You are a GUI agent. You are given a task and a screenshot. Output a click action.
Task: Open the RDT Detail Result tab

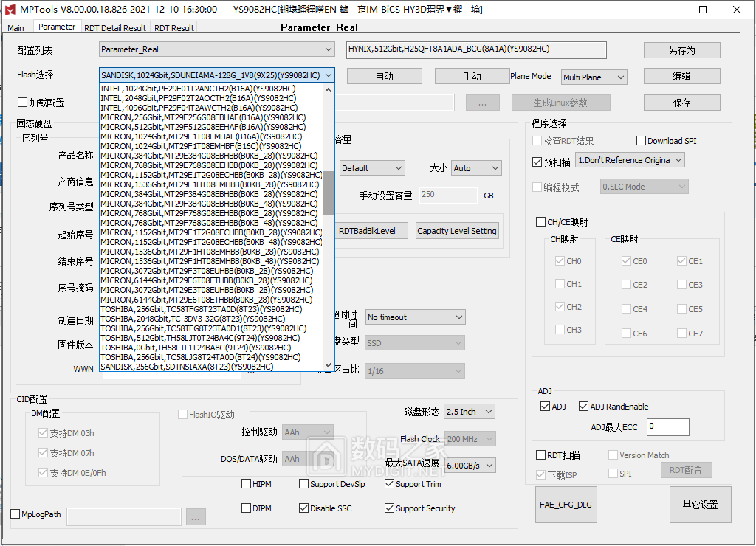tap(114, 27)
